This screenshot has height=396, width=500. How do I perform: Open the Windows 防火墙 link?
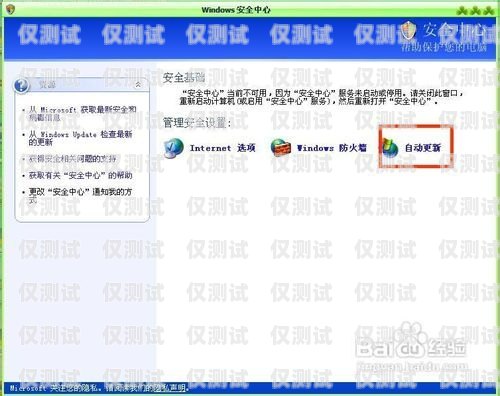click(x=332, y=148)
